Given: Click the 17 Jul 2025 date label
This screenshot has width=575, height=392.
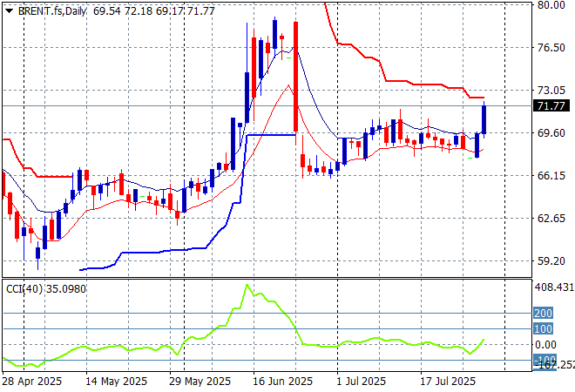Looking at the screenshot, I should [448, 382].
